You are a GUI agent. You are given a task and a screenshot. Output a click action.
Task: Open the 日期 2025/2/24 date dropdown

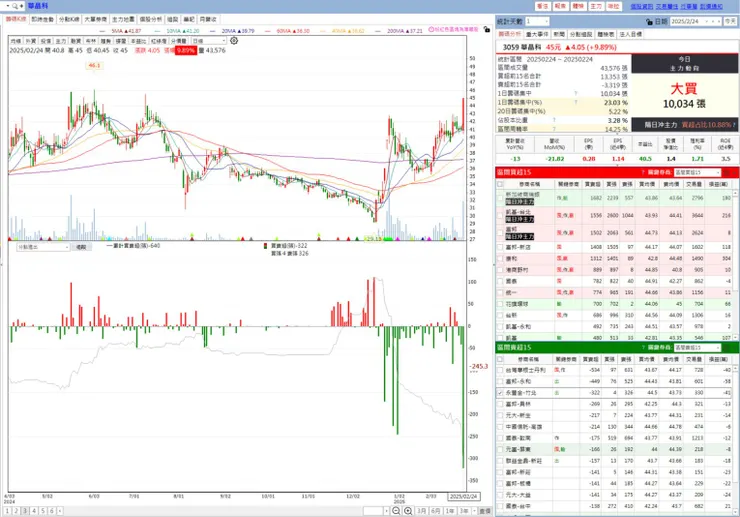707,22
